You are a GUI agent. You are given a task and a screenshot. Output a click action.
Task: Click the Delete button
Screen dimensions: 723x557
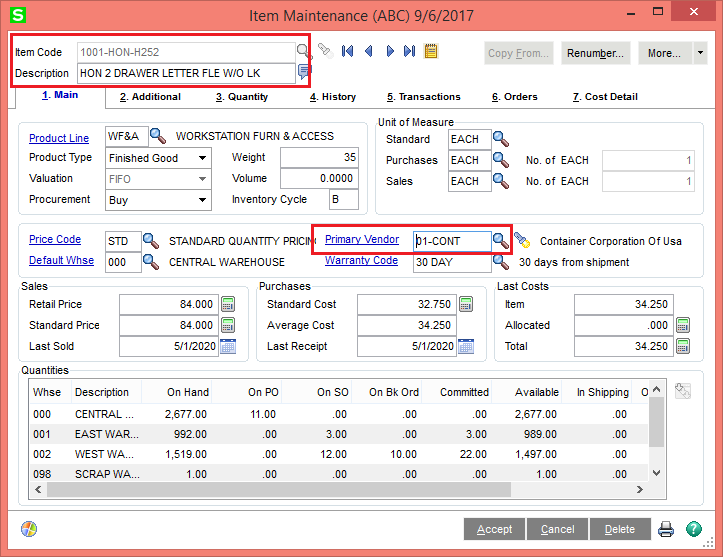[620, 529]
